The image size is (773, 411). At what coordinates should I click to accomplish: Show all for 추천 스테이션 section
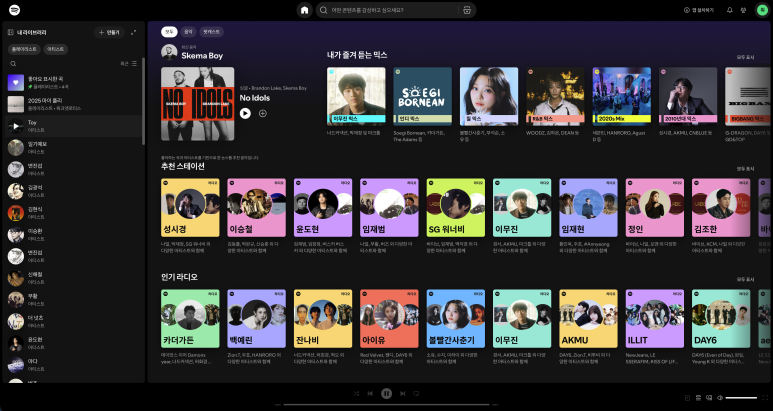pyautogui.click(x=745, y=169)
